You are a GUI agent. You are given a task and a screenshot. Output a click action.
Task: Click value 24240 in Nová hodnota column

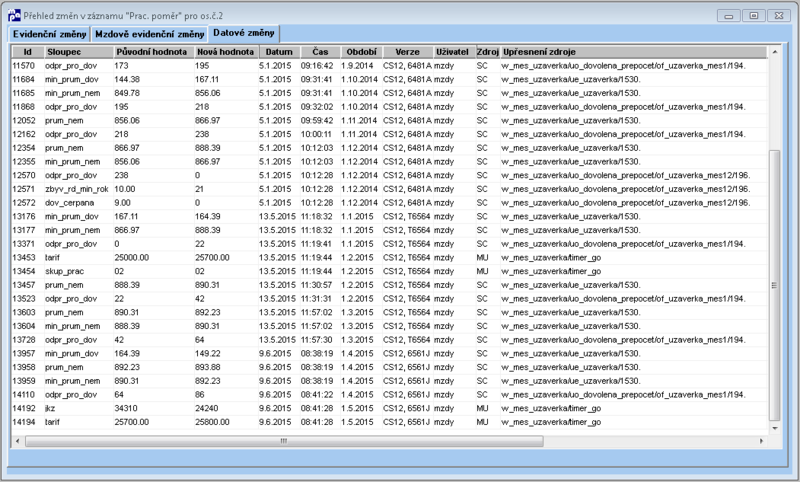(207, 409)
